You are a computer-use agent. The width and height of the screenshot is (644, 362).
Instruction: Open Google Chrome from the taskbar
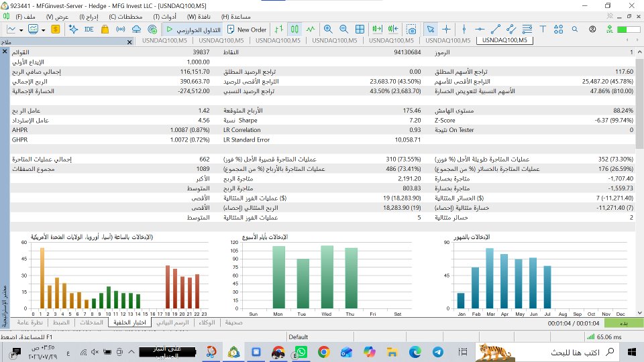tap(323, 352)
